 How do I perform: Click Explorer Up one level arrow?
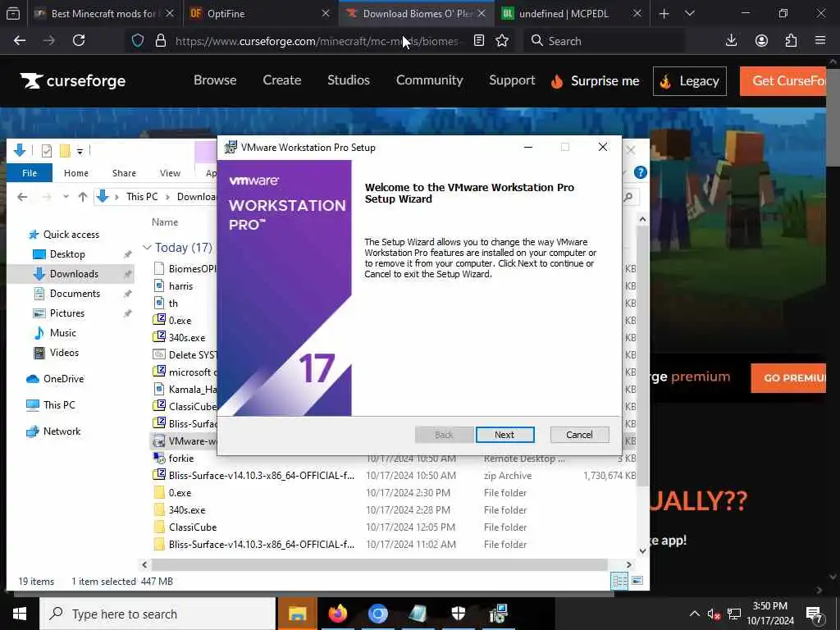coord(83,197)
